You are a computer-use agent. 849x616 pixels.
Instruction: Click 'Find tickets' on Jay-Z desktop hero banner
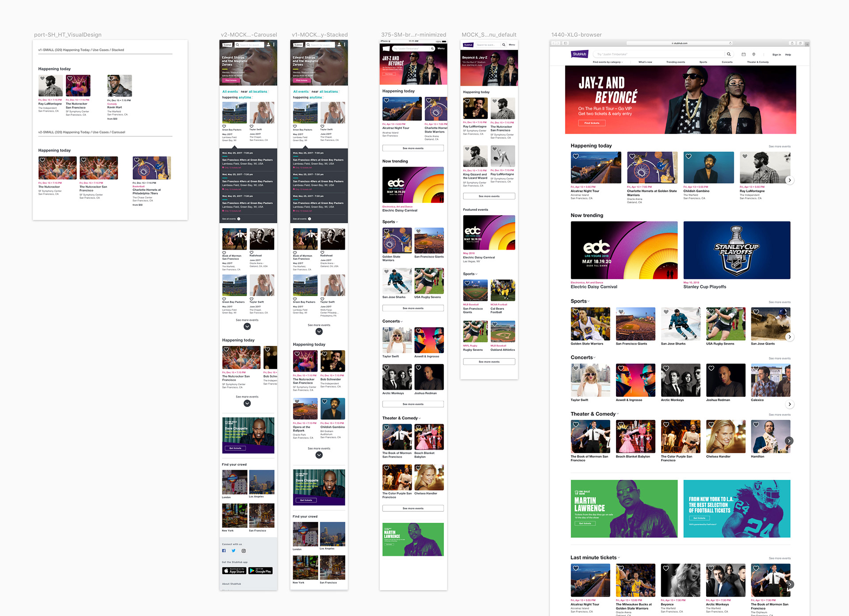pyautogui.click(x=592, y=123)
